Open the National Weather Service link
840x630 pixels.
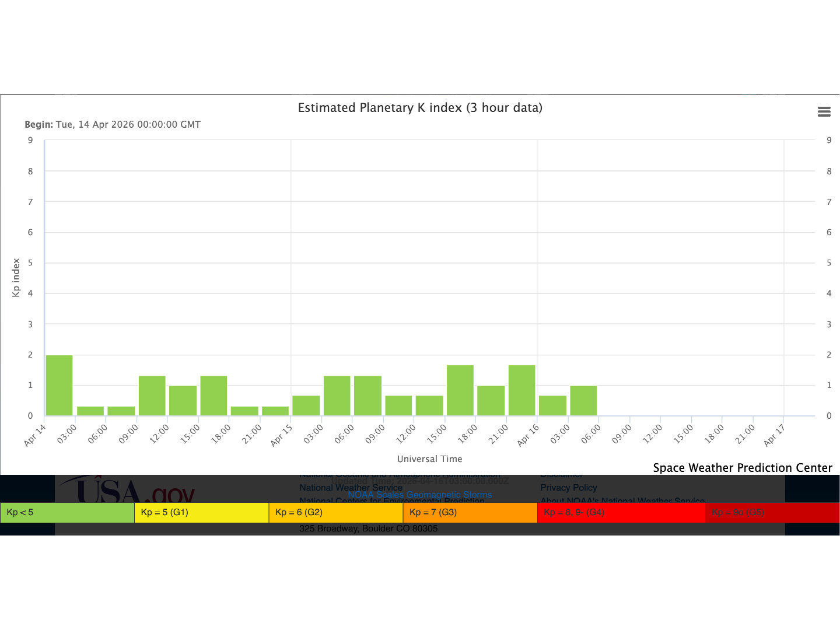[351, 488]
